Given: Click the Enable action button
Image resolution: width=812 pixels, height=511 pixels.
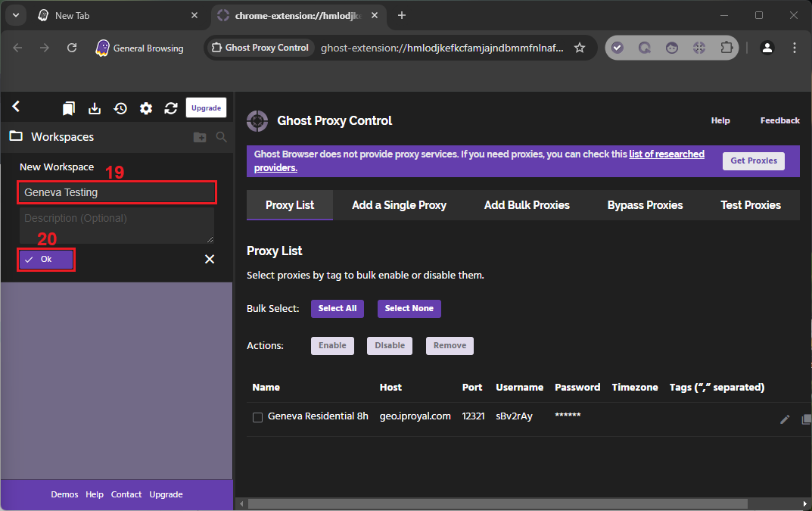Looking at the screenshot, I should point(332,346).
